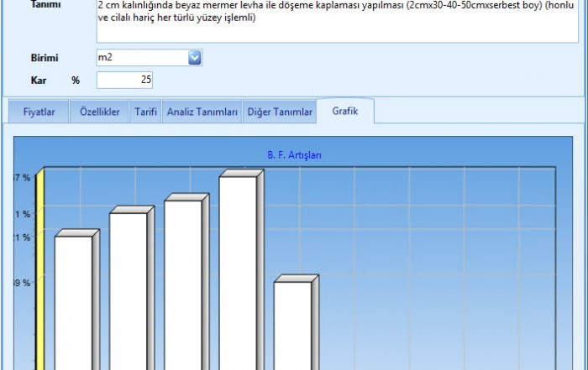Viewport: 588px width, 370px height.
Task: Select the Tarifi tab
Action: coord(145,112)
